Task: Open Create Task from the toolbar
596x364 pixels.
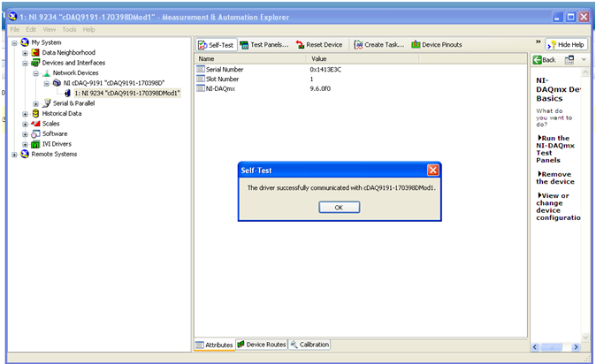Action: pyautogui.click(x=379, y=45)
